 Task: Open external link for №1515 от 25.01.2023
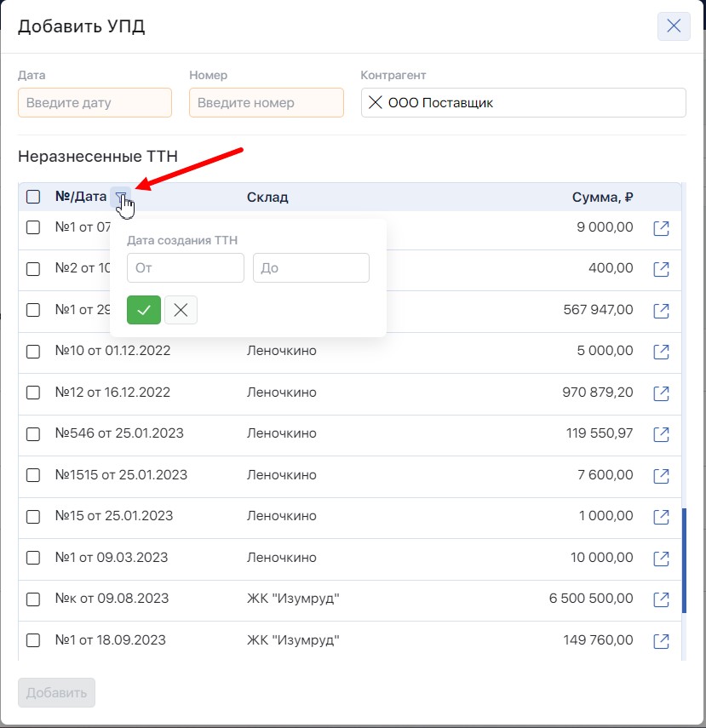pyautogui.click(x=661, y=475)
